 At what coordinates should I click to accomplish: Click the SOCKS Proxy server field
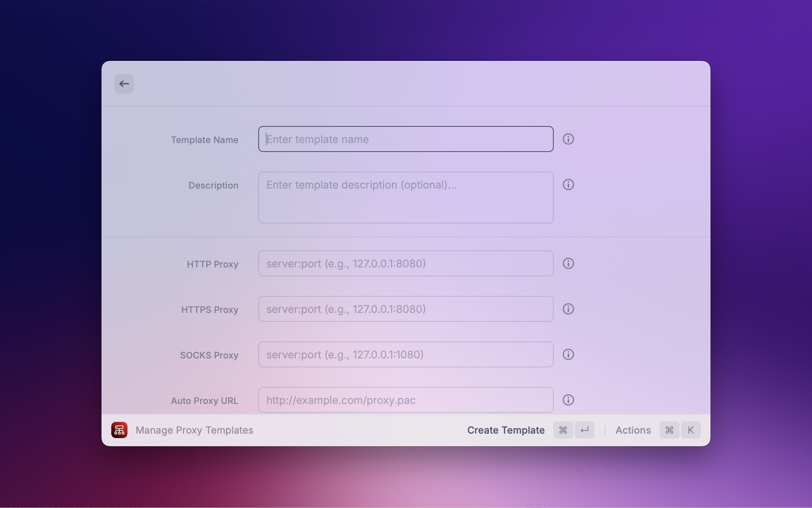405,354
